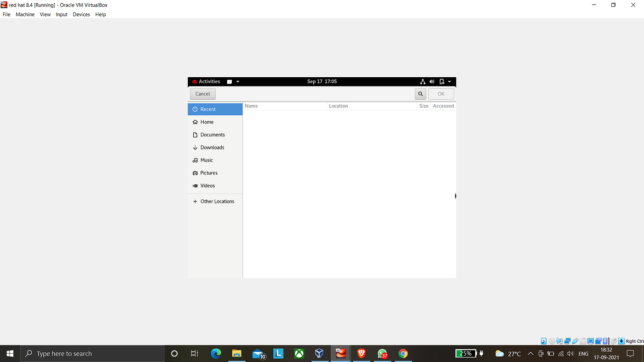Expand hidden icons in the Windows system tray
The height and width of the screenshot is (362, 644).
pyautogui.click(x=530, y=353)
